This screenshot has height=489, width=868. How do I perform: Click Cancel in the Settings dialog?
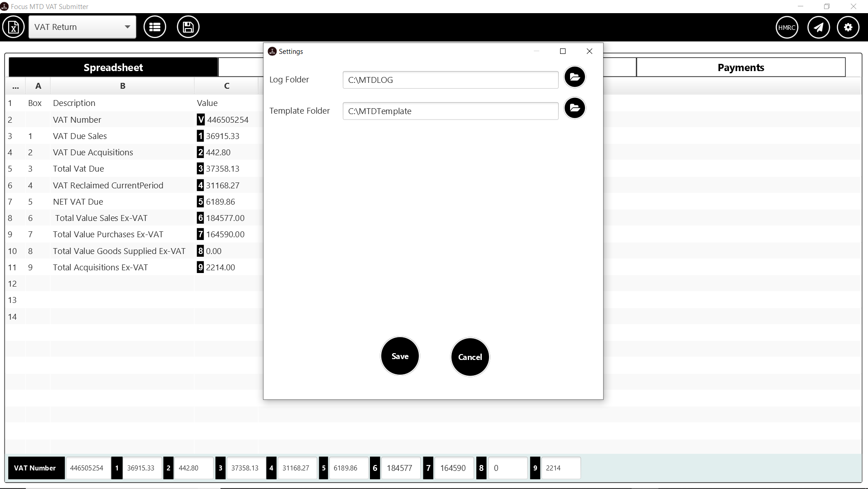470,357
